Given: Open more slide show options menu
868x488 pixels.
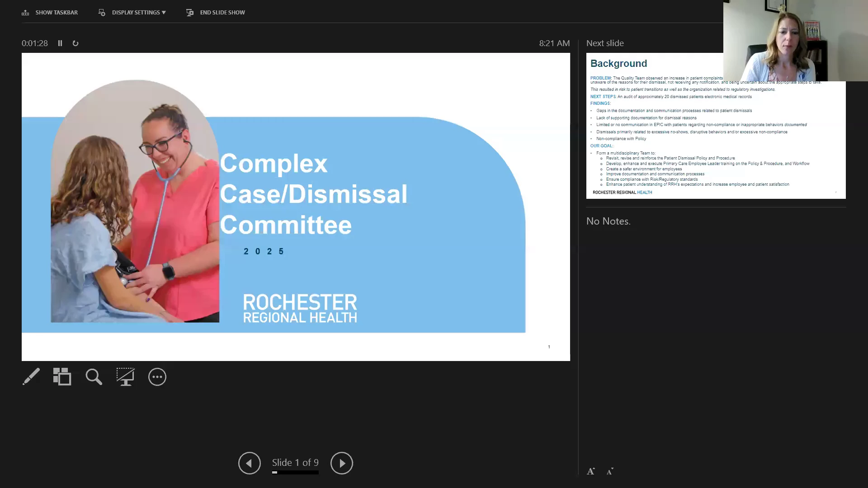Looking at the screenshot, I should click(157, 376).
